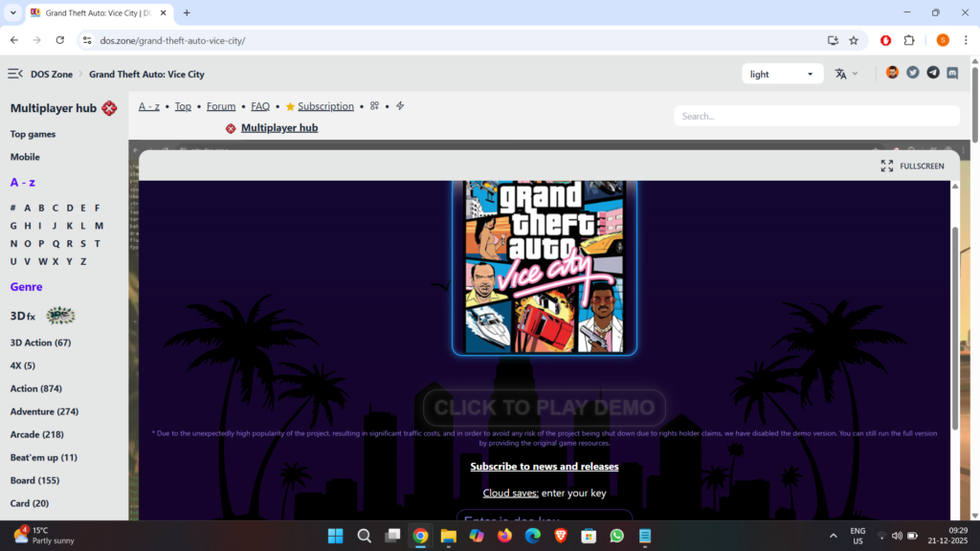Click the grid apps icon in nav
Viewport: 980px width, 551px height.
coord(375,106)
